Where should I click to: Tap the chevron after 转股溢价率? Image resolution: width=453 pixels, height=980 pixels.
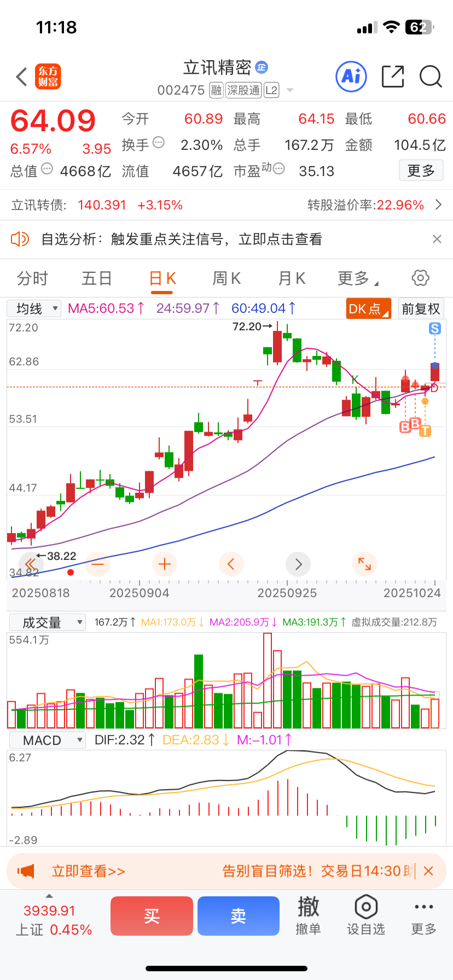[x=438, y=205]
